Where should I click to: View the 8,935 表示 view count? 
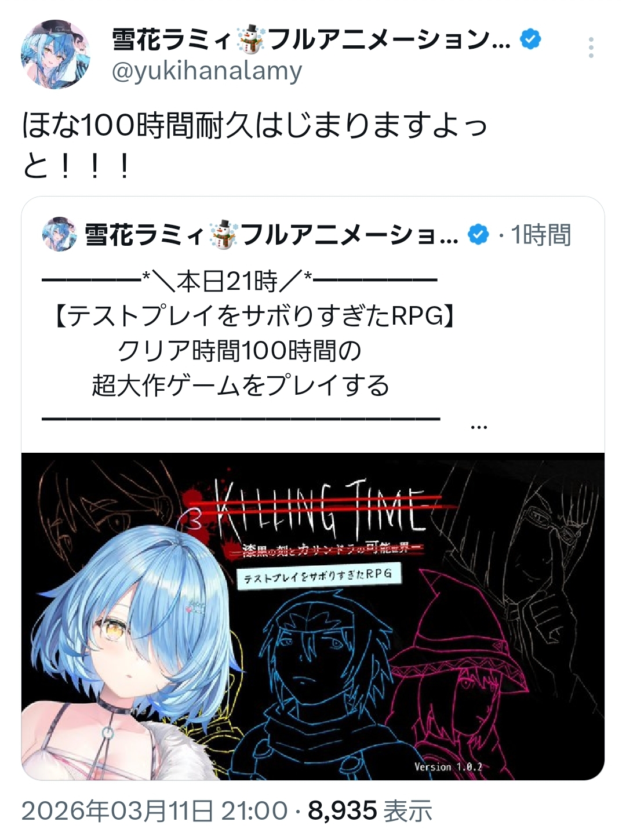coord(370,810)
